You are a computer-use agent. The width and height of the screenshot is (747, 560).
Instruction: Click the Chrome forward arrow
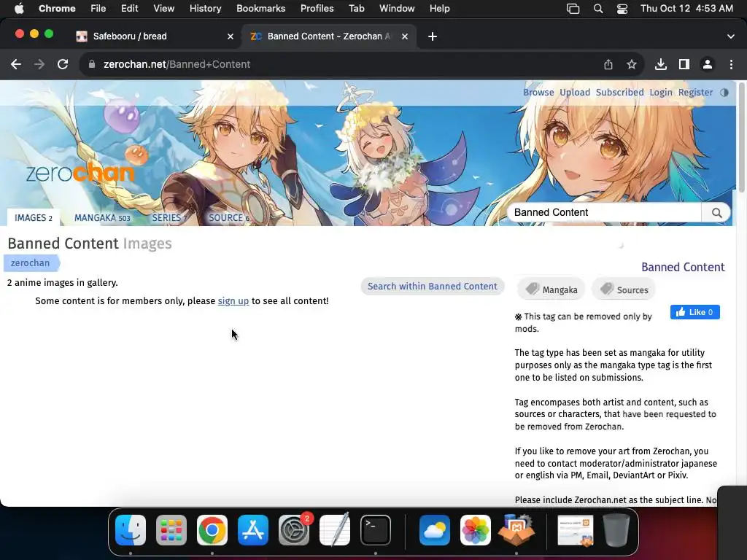(x=39, y=64)
